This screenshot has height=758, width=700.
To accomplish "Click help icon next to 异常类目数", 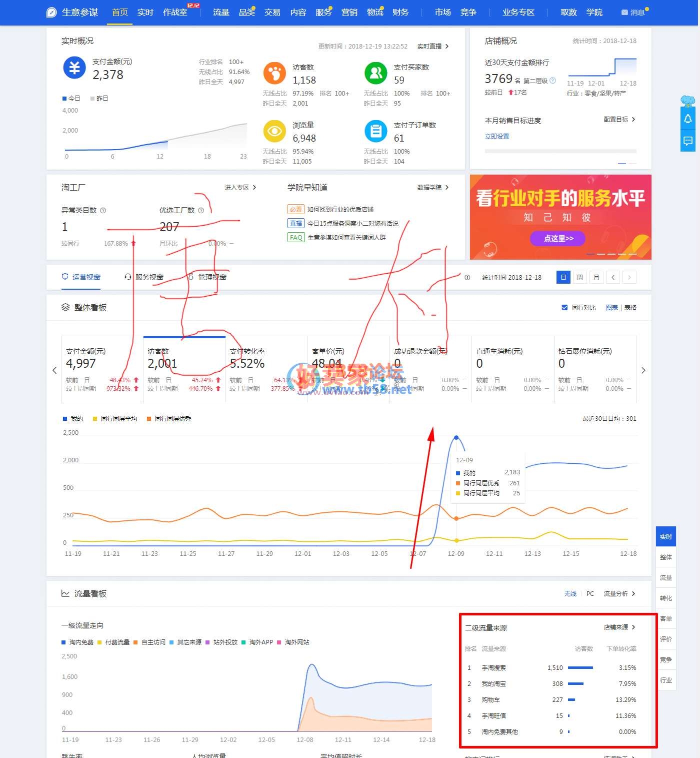I will 103,211.
